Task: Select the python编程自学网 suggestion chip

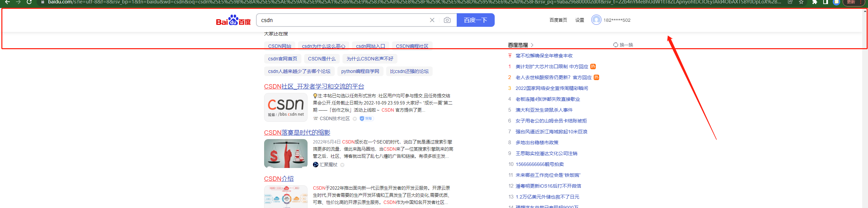Action: point(360,71)
